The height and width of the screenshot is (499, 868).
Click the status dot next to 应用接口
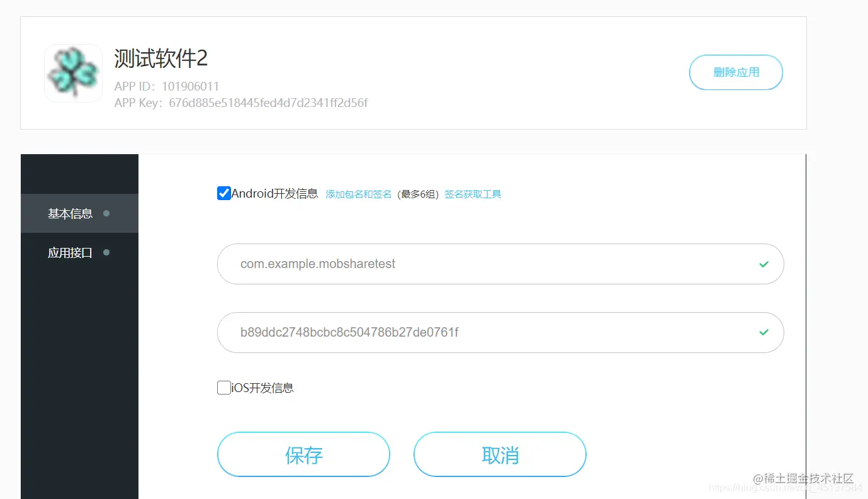tap(106, 252)
